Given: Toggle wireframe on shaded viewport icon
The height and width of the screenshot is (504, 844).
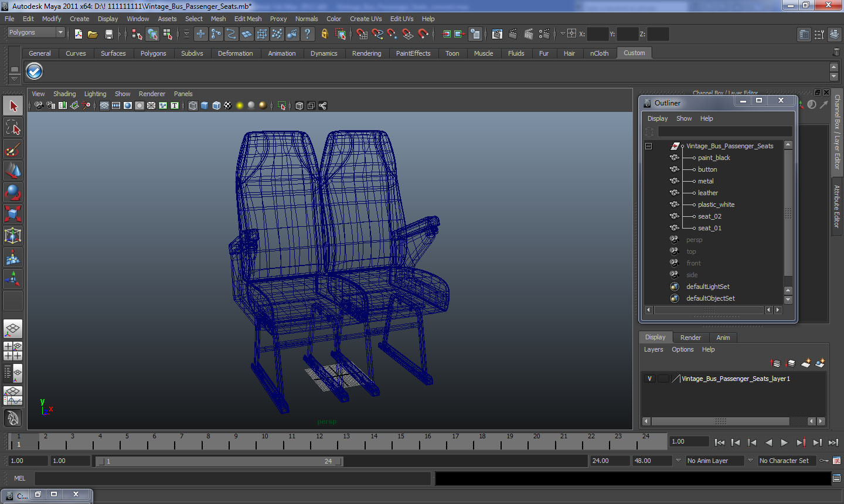Looking at the screenshot, I should pos(216,105).
